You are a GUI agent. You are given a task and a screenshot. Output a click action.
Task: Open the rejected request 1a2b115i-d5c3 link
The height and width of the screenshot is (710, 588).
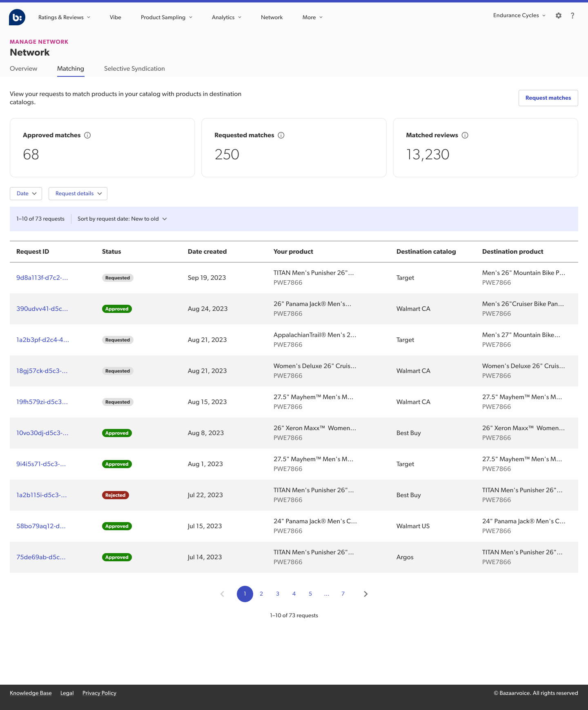(x=41, y=495)
